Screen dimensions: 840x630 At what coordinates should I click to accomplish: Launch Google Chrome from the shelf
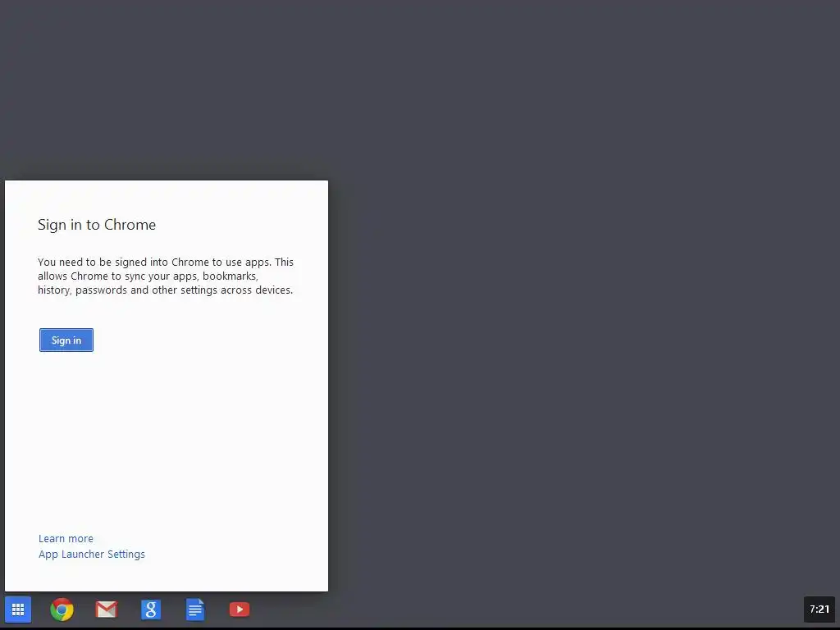[x=62, y=609]
